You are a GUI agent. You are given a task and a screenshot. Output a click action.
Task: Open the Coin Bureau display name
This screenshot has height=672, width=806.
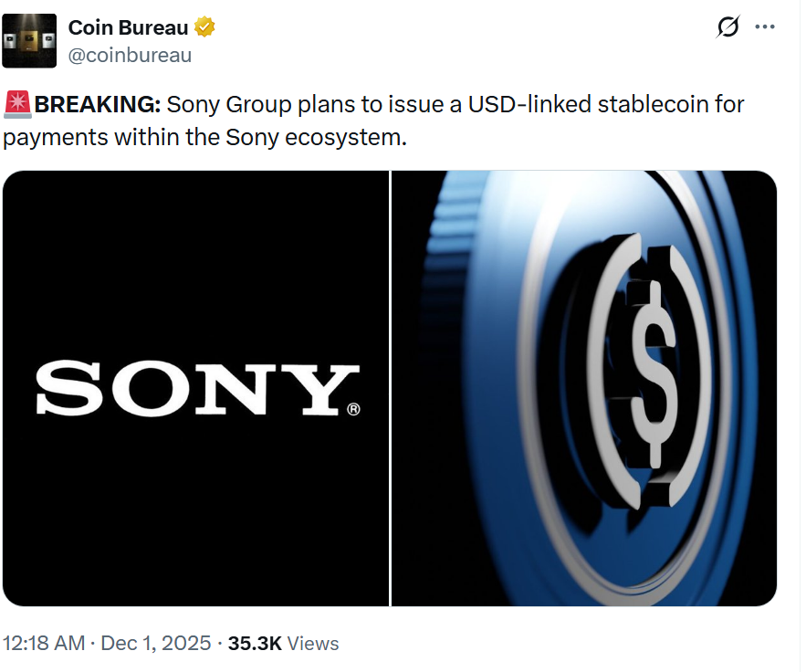tap(127, 27)
